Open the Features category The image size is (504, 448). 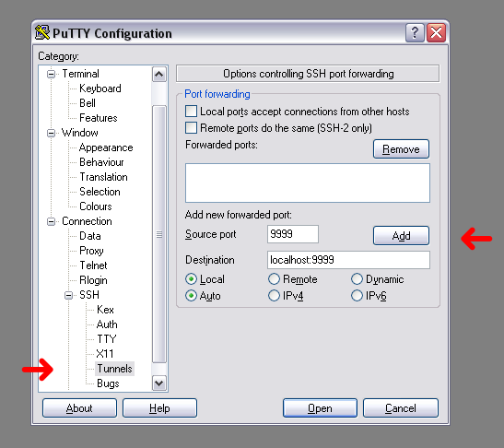click(99, 118)
